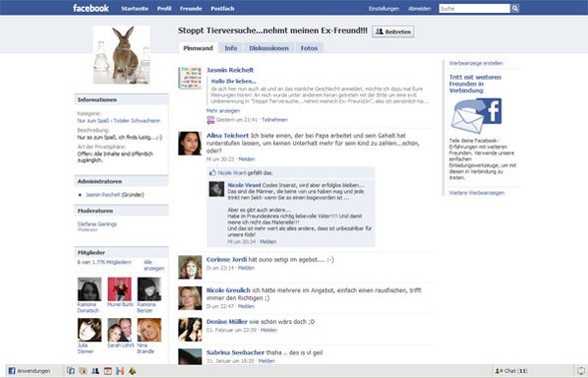The image size is (588, 378).
Task: Click the Beitreten button
Action: [394, 32]
